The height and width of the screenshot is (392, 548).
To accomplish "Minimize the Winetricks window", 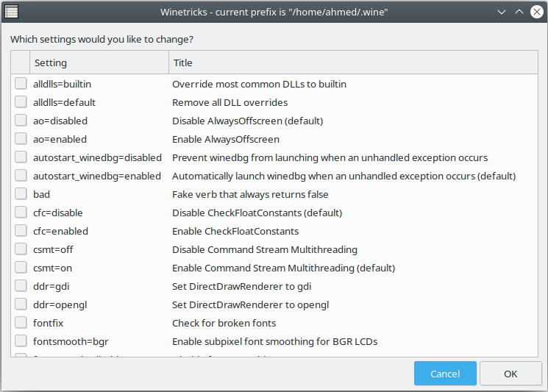I will (x=502, y=13).
